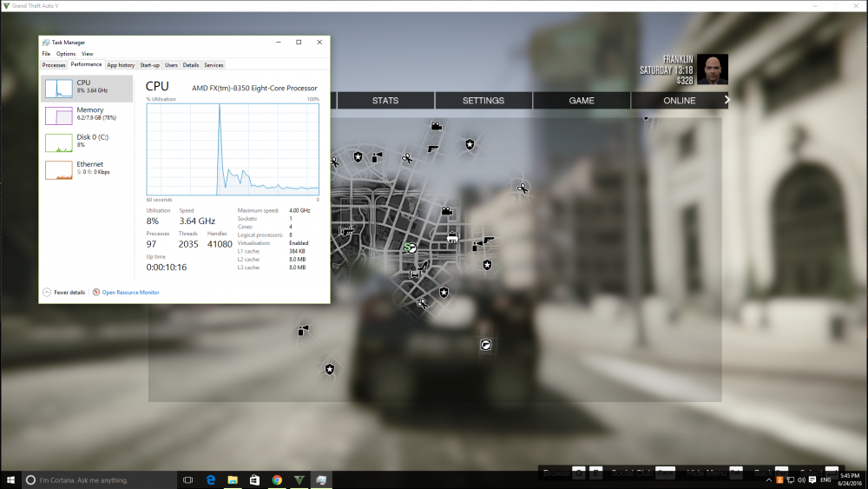The width and height of the screenshot is (868, 489).
Task: Open the taskbar clock and date
Action: pyautogui.click(x=850, y=479)
